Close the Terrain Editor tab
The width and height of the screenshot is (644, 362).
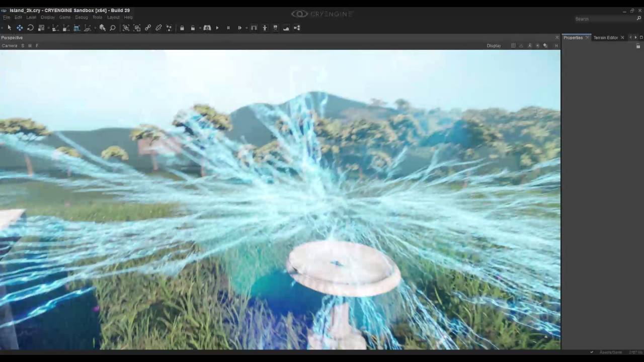[622, 38]
